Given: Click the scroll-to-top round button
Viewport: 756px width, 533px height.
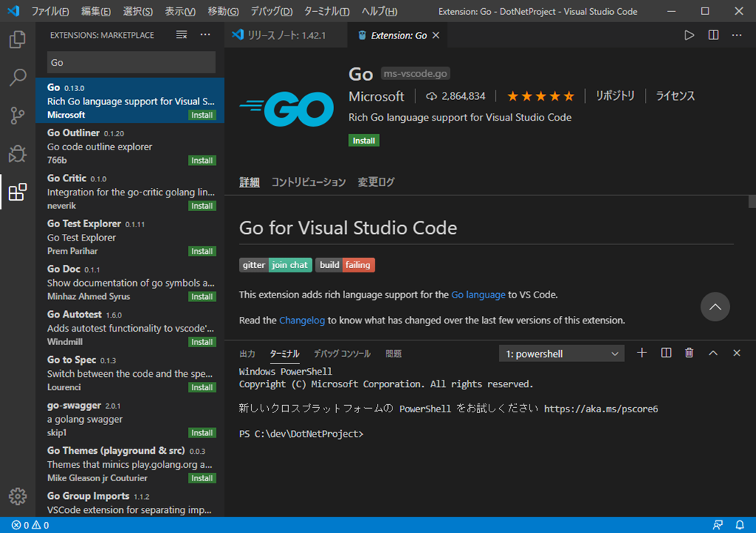Looking at the screenshot, I should [715, 306].
